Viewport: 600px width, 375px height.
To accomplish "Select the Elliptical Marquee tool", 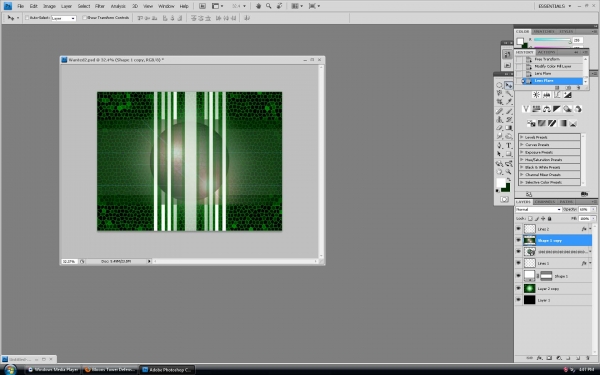I will (500, 85).
